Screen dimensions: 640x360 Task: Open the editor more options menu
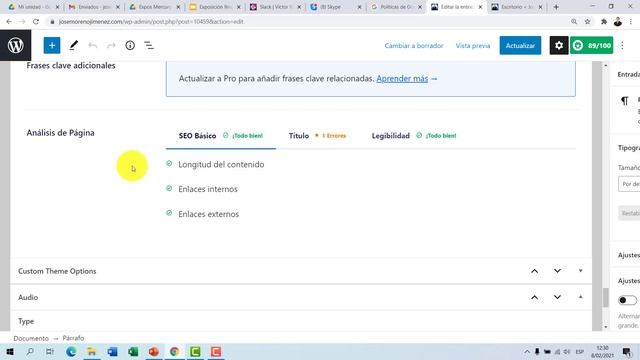pyautogui.click(x=622, y=45)
